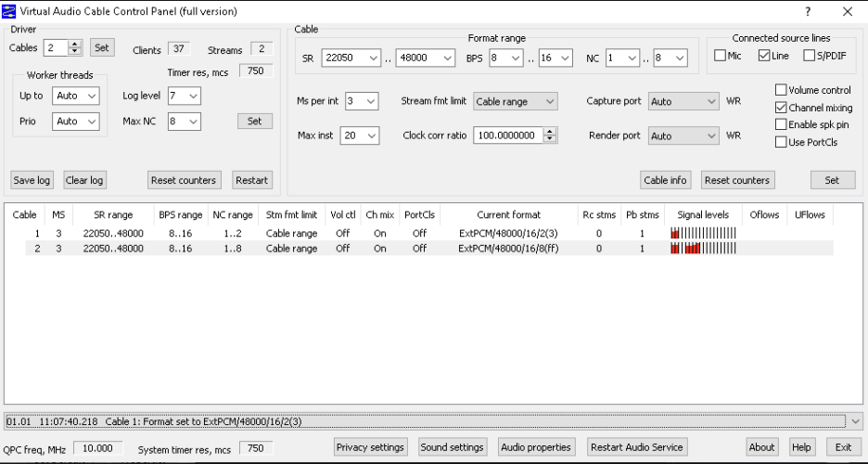Sort by the Cable column header
The height and width of the screenshot is (464, 868).
point(24,215)
